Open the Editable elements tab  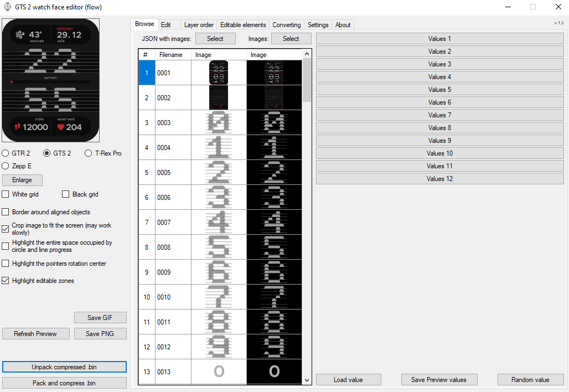pos(243,25)
